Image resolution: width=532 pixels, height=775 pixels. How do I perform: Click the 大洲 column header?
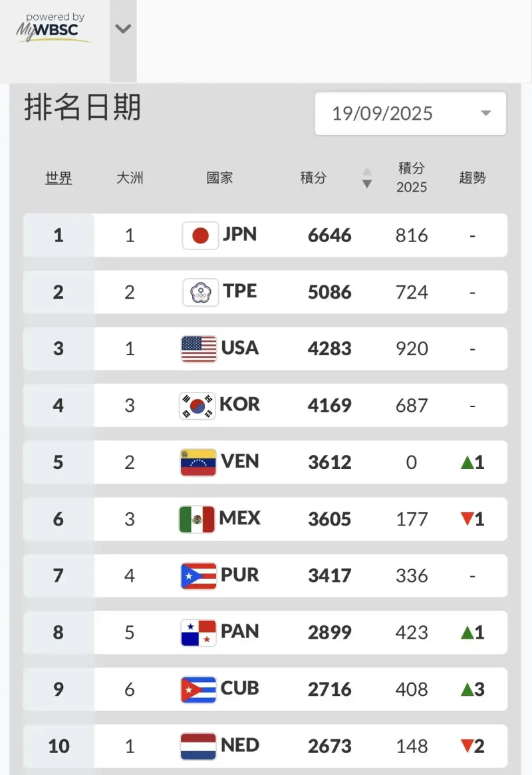(130, 178)
